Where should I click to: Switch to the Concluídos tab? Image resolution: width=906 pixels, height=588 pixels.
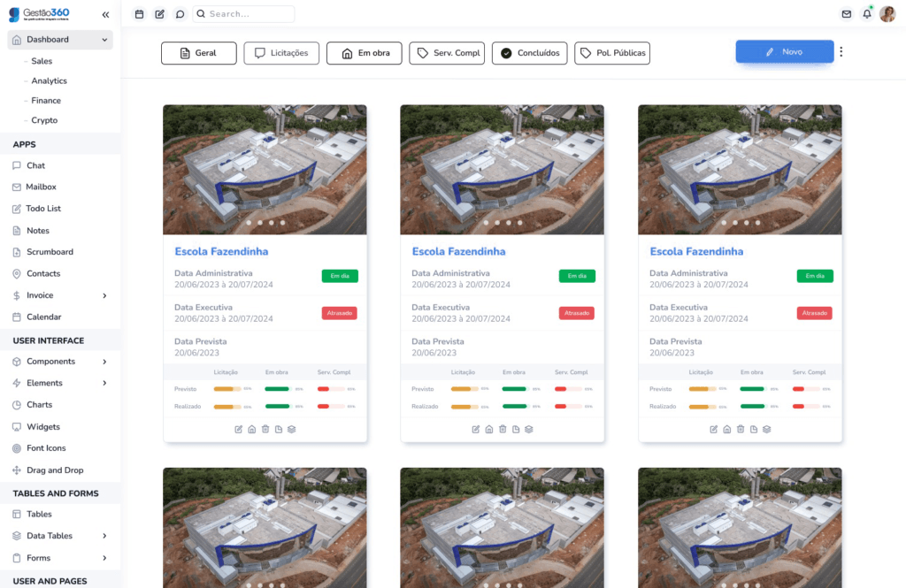pyautogui.click(x=529, y=53)
